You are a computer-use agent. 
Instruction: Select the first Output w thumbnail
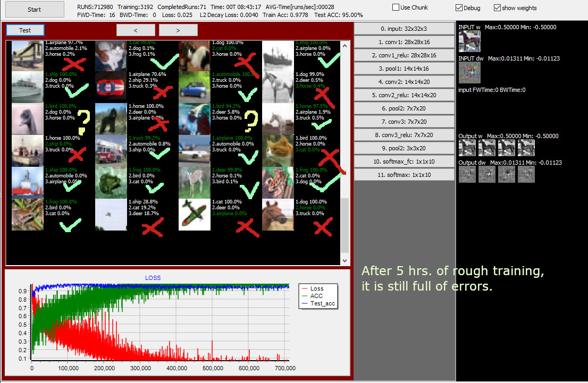467,148
